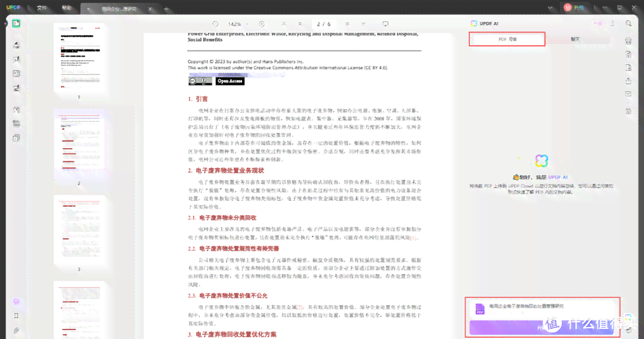Viewport: 644px width, 339px height.
Task: Click the '3. 电子废弃物回收处置优化方案' heading
Action: coord(233,334)
